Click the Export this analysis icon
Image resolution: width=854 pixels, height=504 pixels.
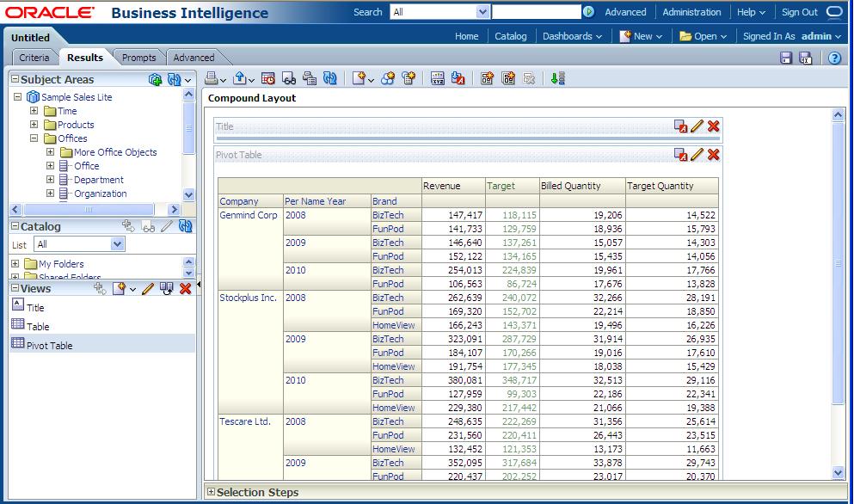(240, 78)
